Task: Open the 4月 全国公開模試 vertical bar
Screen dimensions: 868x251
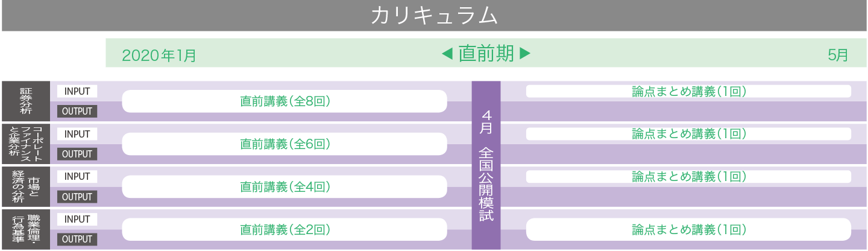Action: [x=486, y=165]
